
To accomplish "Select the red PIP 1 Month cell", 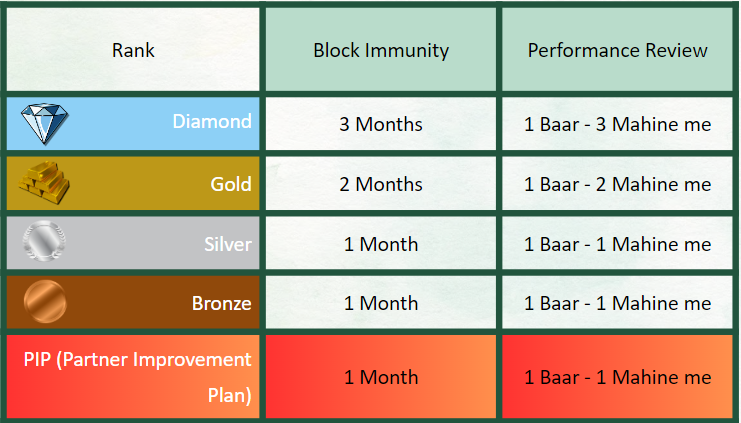I will [x=381, y=377].
